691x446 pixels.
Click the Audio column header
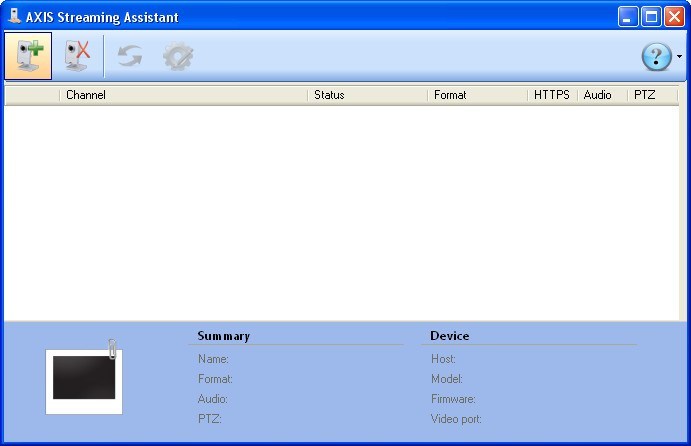[x=602, y=95]
